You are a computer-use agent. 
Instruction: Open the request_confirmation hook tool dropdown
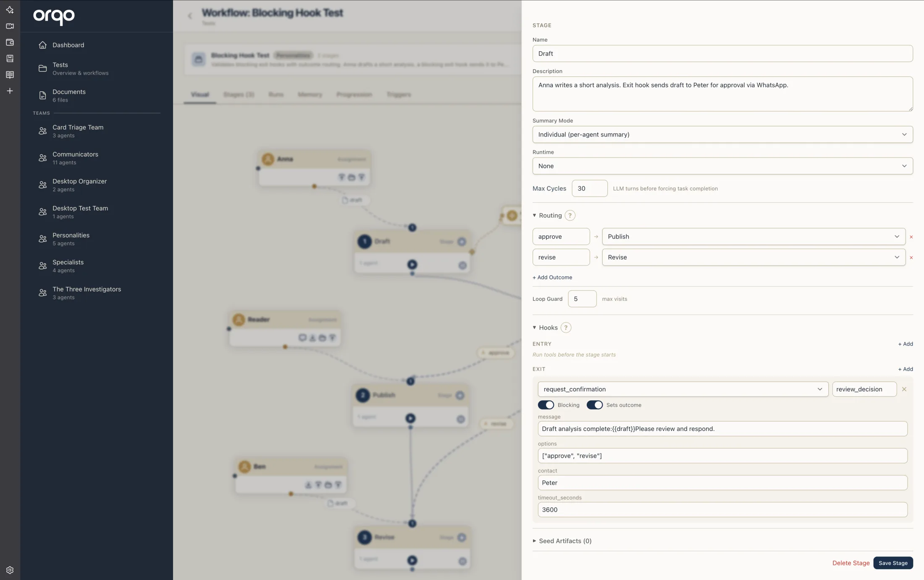683,389
